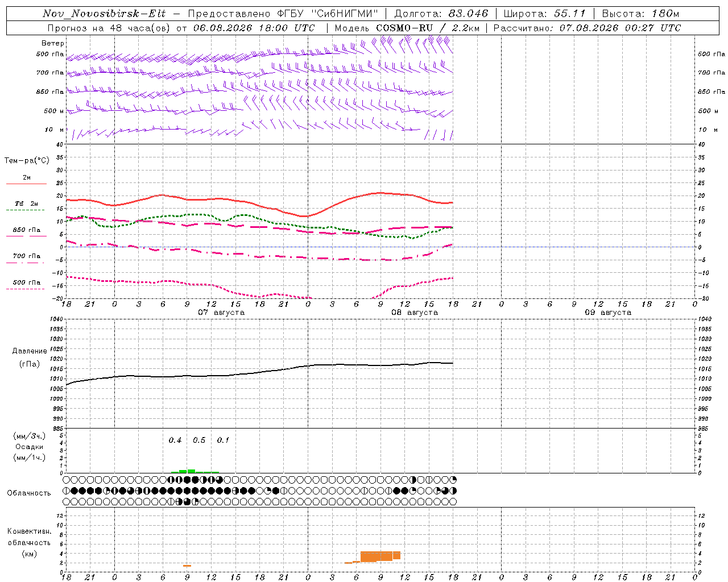The height and width of the screenshot is (582, 728).
Task: Click the 08 августа date label
Action: click(x=415, y=313)
